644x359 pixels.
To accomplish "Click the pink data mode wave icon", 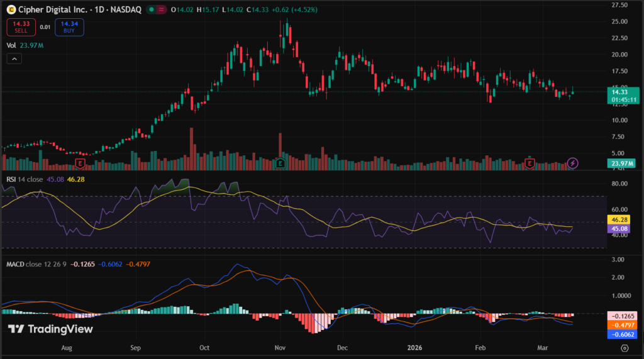I will tap(163, 9).
